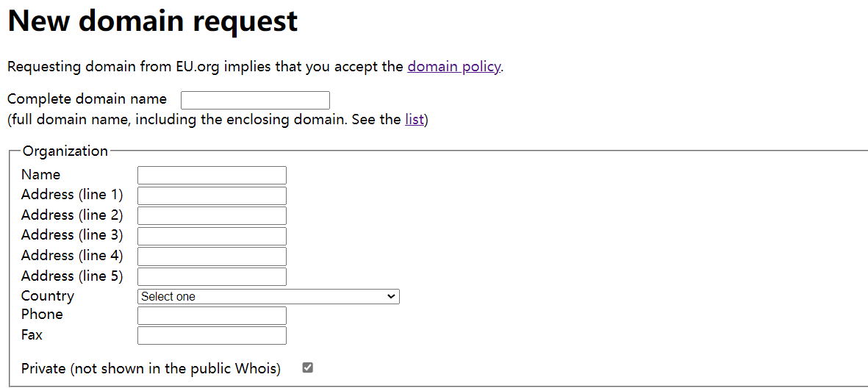Focus the Organization Name input

[x=212, y=175]
